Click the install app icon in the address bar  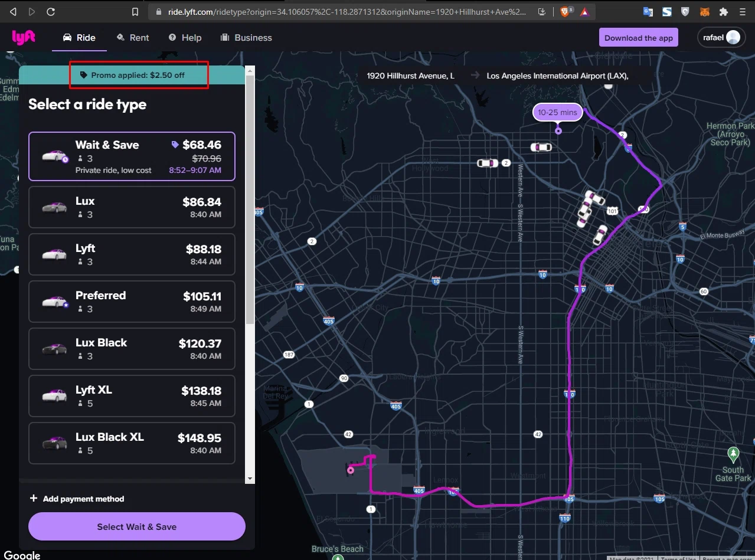coord(542,12)
